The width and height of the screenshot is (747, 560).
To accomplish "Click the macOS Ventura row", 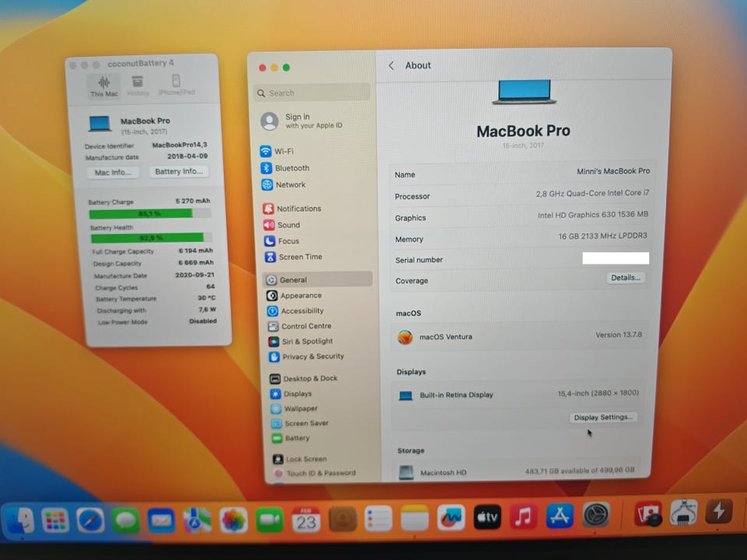I will pyautogui.click(x=520, y=336).
